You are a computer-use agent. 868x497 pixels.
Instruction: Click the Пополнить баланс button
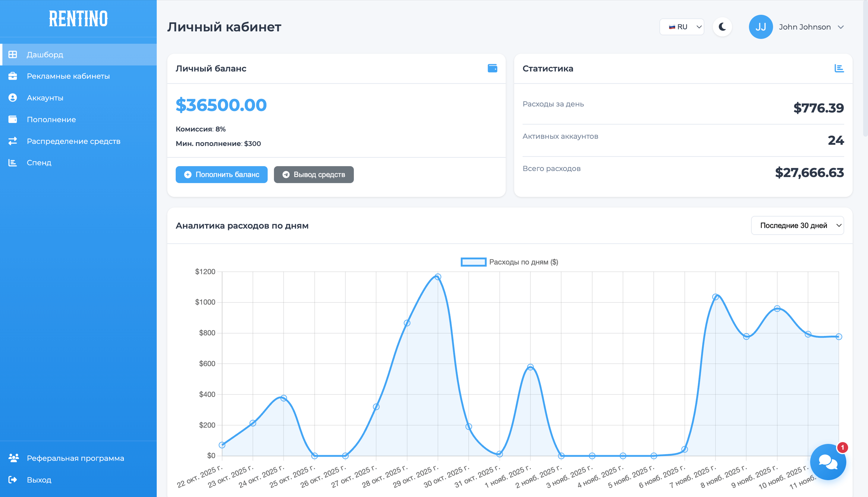coord(221,174)
